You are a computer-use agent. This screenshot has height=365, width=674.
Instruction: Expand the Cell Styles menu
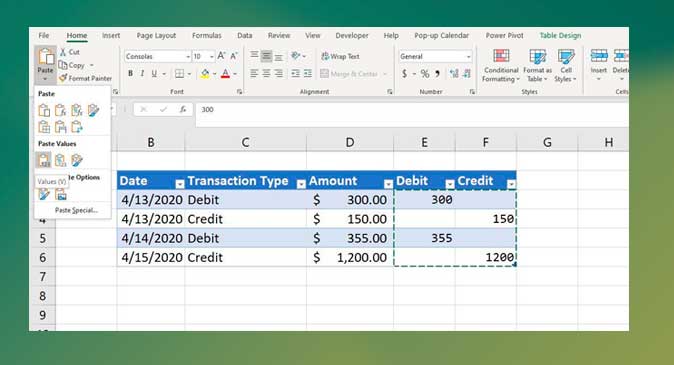pyautogui.click(x=565, y=65)
